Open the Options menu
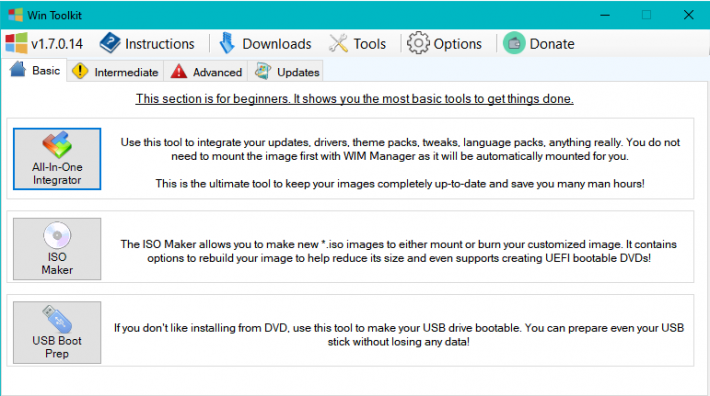Screen dimensions: 710x396 tap(444, 43)
